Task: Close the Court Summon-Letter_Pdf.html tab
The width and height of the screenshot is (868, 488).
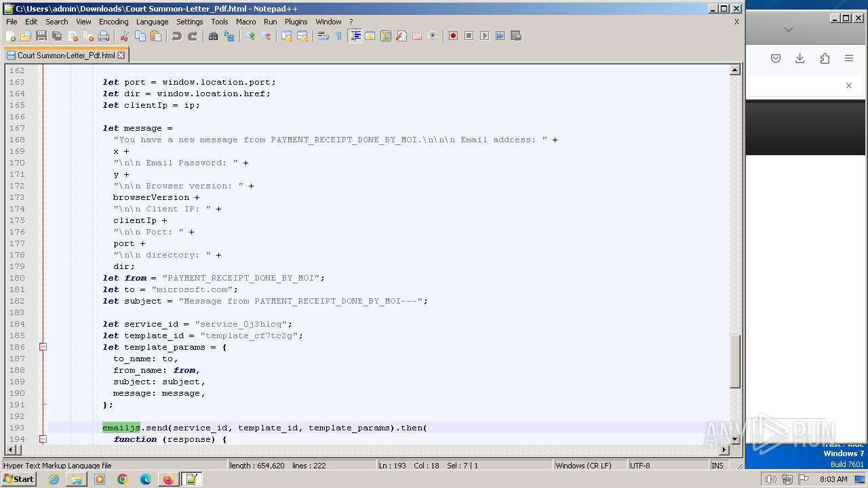Action: (x=121, y=56)
